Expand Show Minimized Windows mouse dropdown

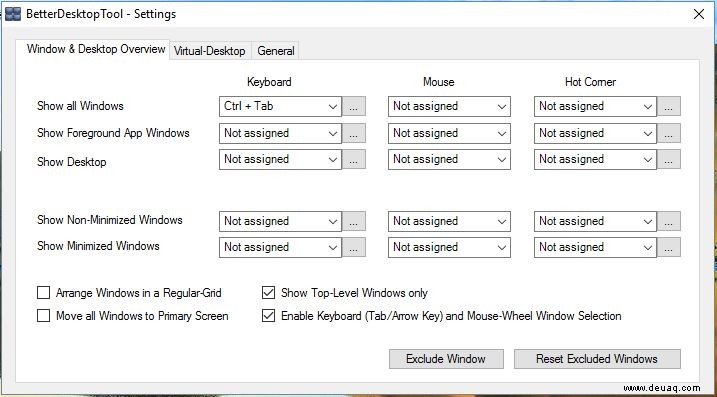pyautogui.click(x=449, y=247)
